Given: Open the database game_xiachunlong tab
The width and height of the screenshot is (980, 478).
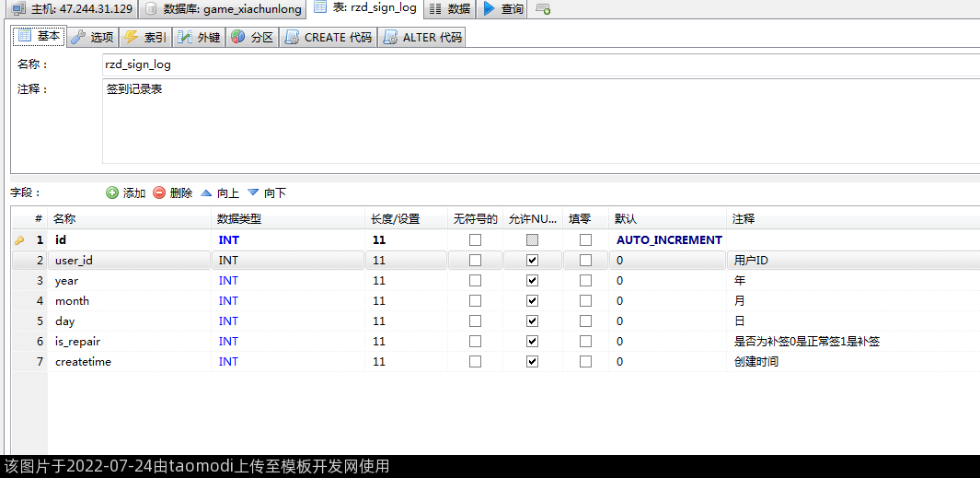Looking at the screenshot, I should [x=224, y=9].
